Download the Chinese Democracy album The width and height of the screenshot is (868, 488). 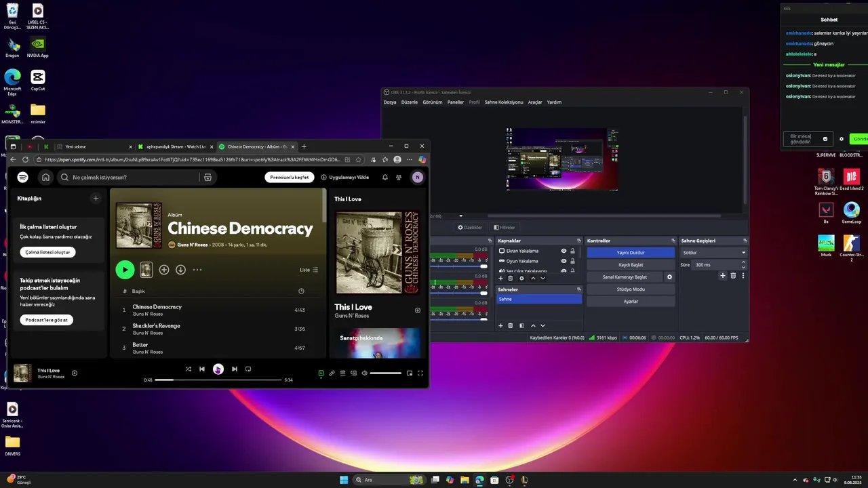point(180,270)
